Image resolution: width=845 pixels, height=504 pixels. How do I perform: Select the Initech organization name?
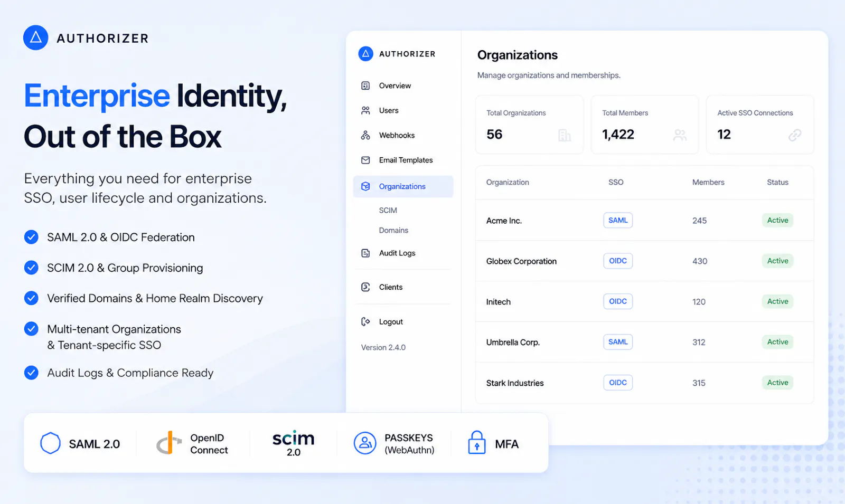(498, 302)
